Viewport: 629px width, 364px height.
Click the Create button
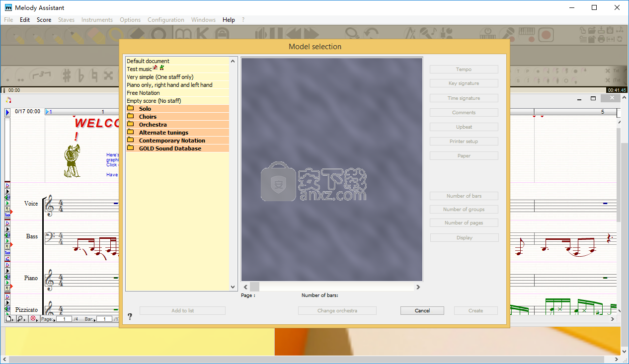476,311
